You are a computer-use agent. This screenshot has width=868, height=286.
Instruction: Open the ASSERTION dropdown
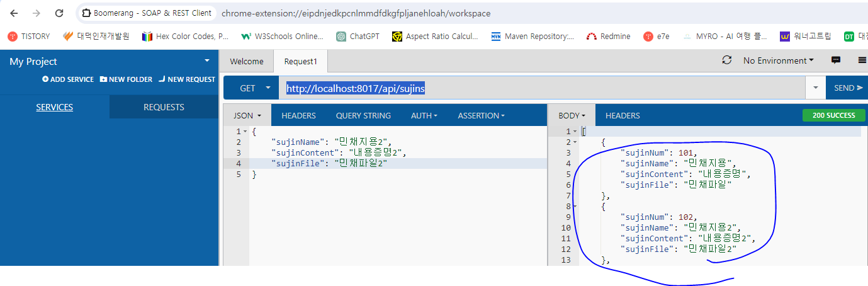click(481, 115)
